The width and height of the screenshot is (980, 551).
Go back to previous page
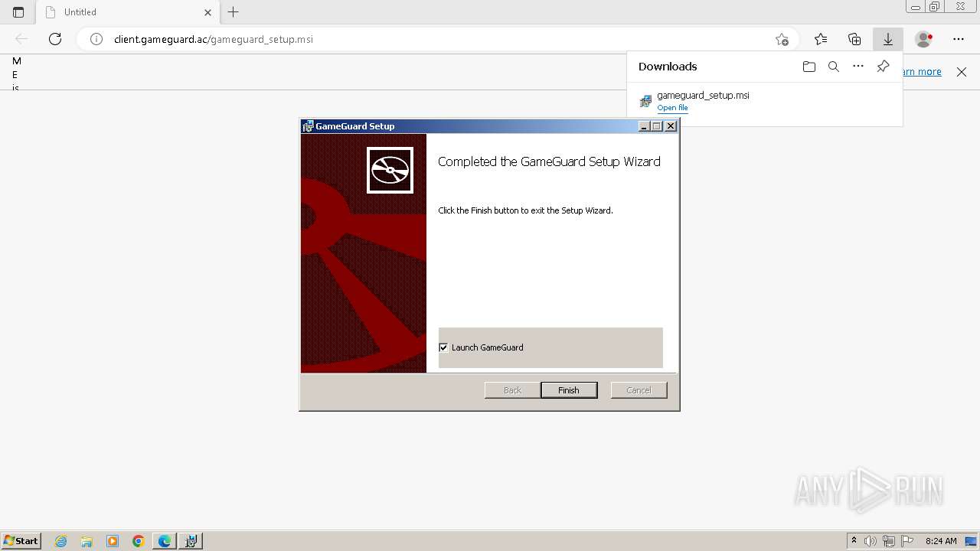pos(21,39)
